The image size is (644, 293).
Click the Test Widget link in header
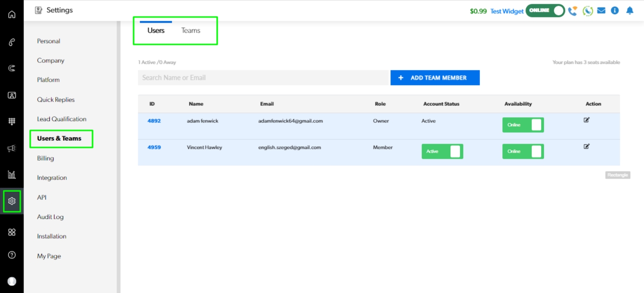point(507,11)
